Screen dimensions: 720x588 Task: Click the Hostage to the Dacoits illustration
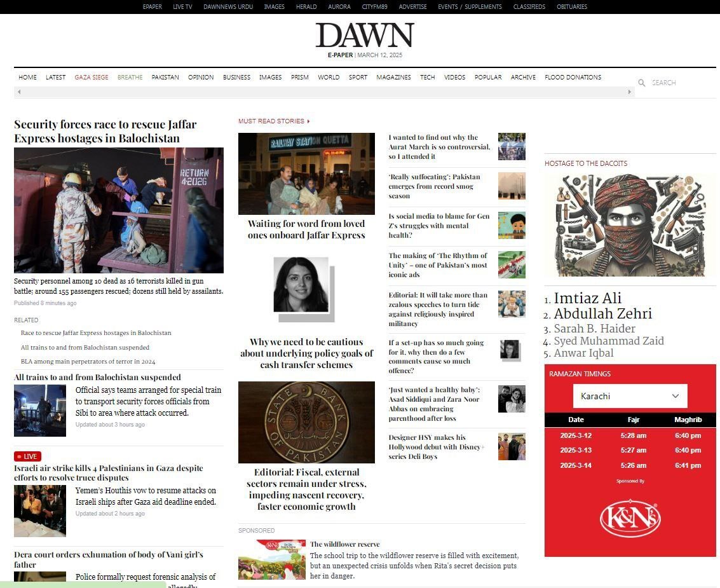point(630,225)
